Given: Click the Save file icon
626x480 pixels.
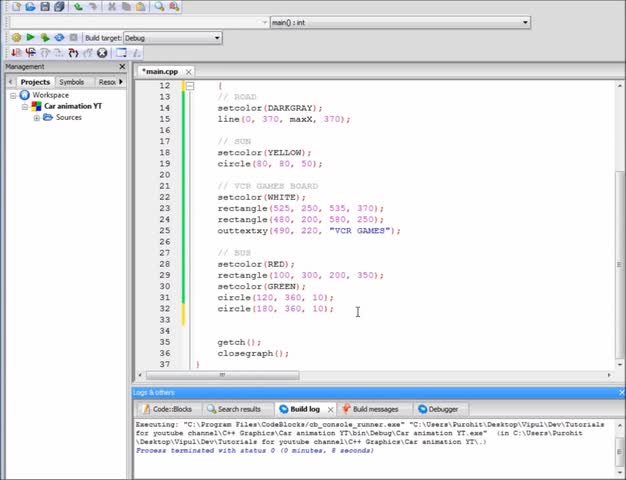Looking at the screenshot, I should [x=44, y=7].
